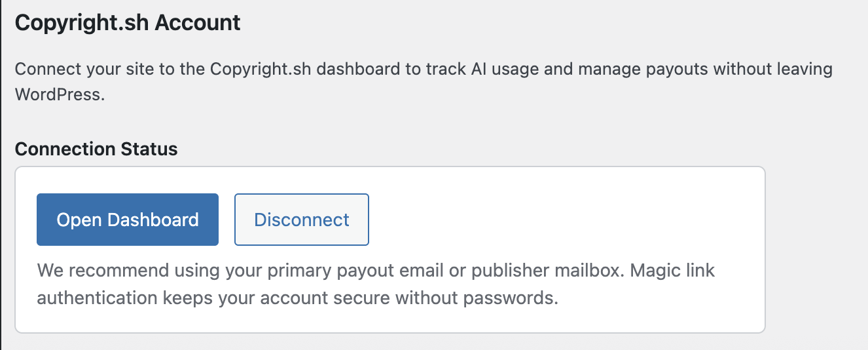
Task: Click the word "WordPress." in the description
Action: pyautogui.click(x=60, y=94)
